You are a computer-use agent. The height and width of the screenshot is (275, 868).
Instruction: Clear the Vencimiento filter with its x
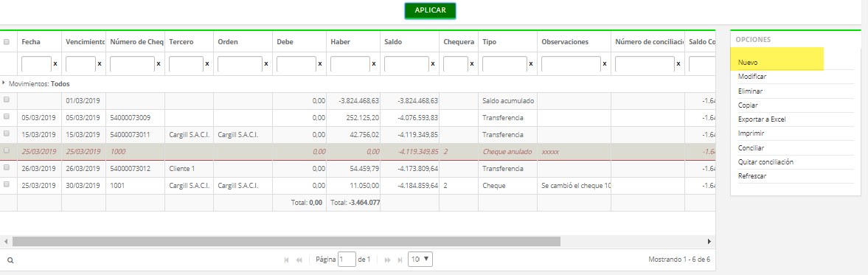[99, 64]
